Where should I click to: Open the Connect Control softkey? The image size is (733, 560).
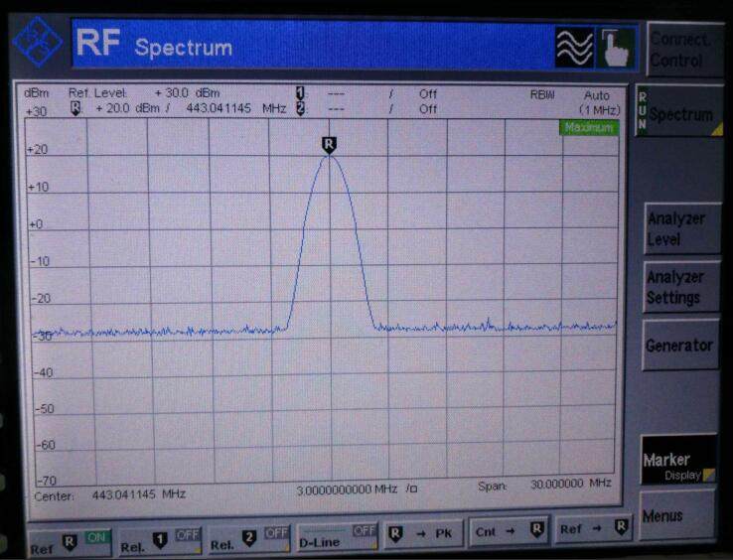coord(683,49)
